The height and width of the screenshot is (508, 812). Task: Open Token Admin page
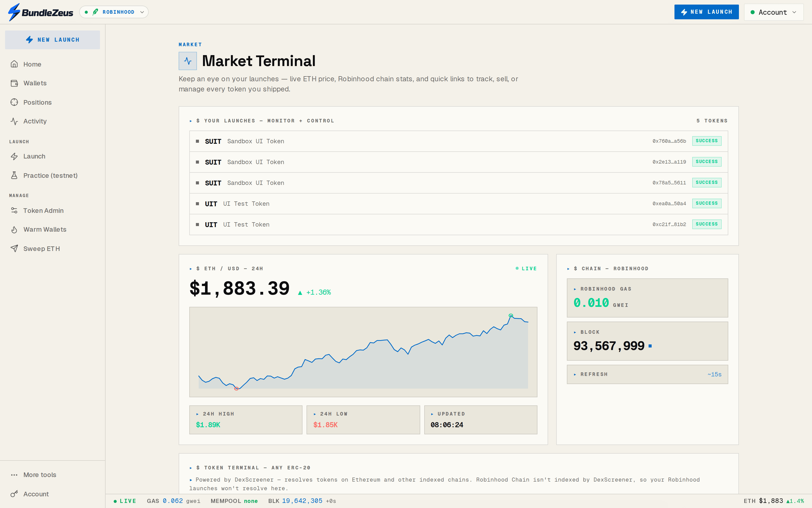coord(43,210)
